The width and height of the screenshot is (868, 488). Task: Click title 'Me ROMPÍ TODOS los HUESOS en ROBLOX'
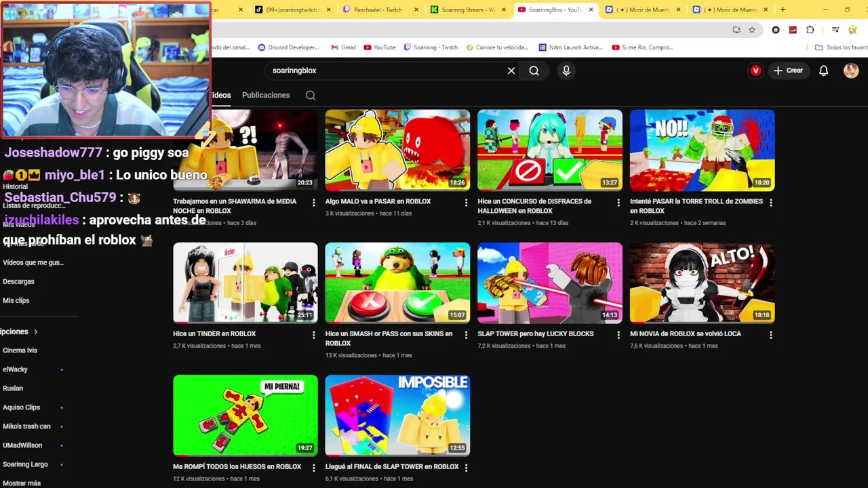[x=237, y=466]
